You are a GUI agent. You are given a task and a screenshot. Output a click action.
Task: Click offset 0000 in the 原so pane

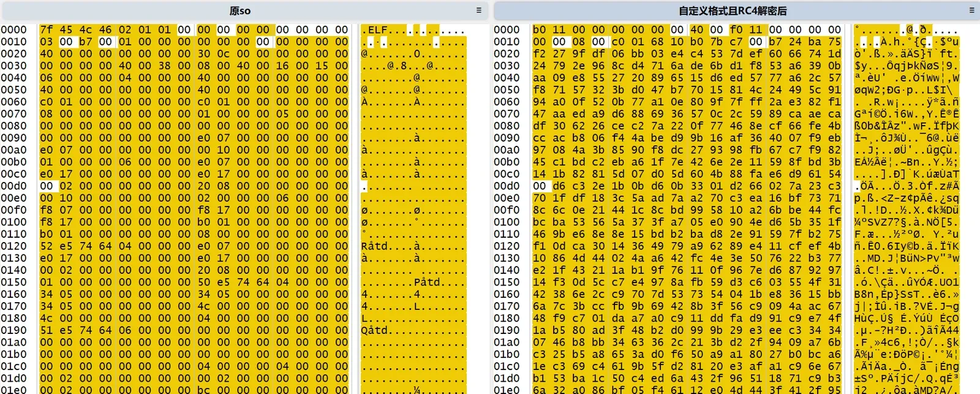click(14, 29)
